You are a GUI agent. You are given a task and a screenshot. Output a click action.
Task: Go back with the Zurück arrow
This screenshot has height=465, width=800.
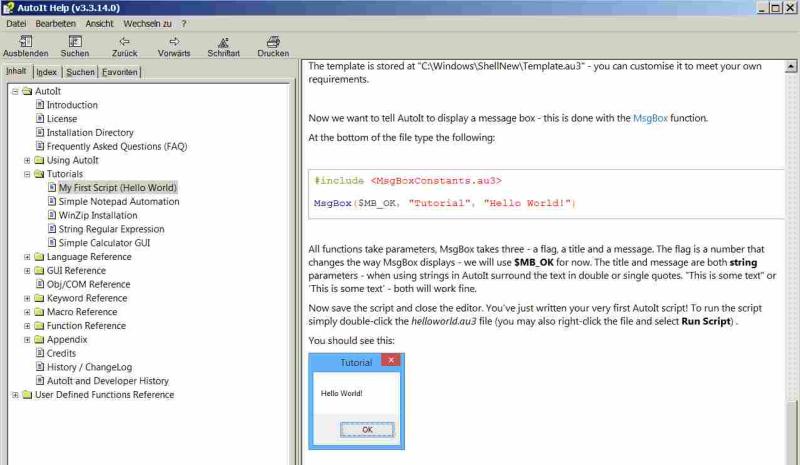(x=124, y=41)
